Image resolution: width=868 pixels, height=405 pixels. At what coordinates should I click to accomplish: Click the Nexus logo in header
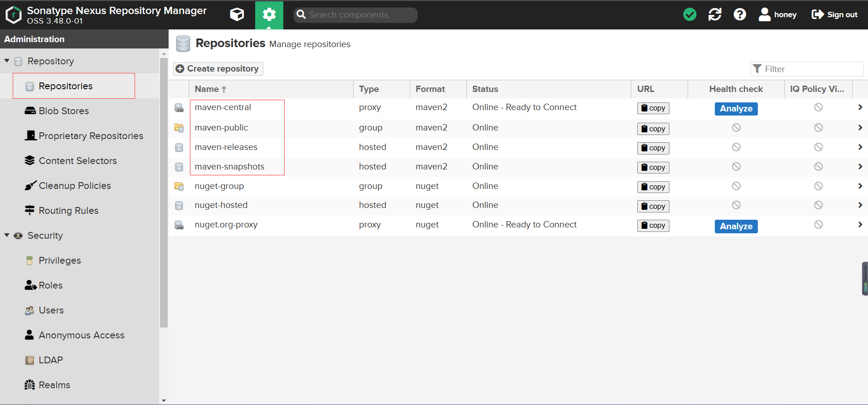(13, 14)
